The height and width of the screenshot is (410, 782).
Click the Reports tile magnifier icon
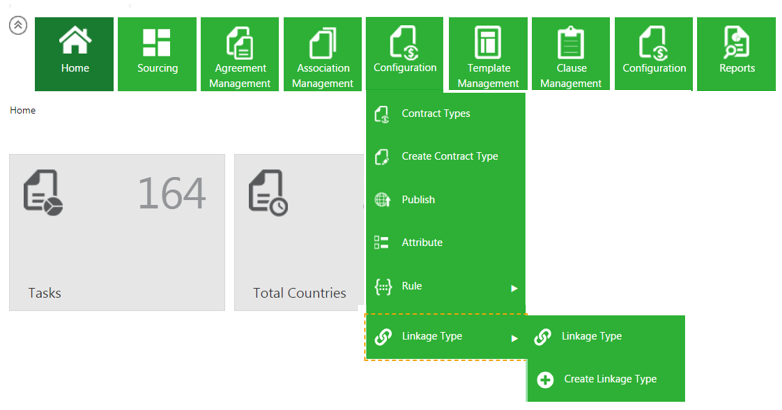(x=737, y=41)
